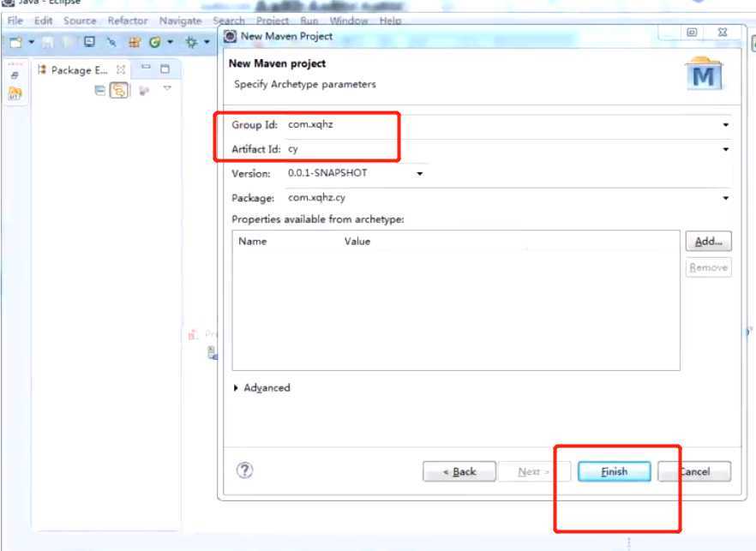This screenshot has height=551, width=756.
Task: Click the Skip All Breakpoints toolbar icon
Action: point(111,43)
